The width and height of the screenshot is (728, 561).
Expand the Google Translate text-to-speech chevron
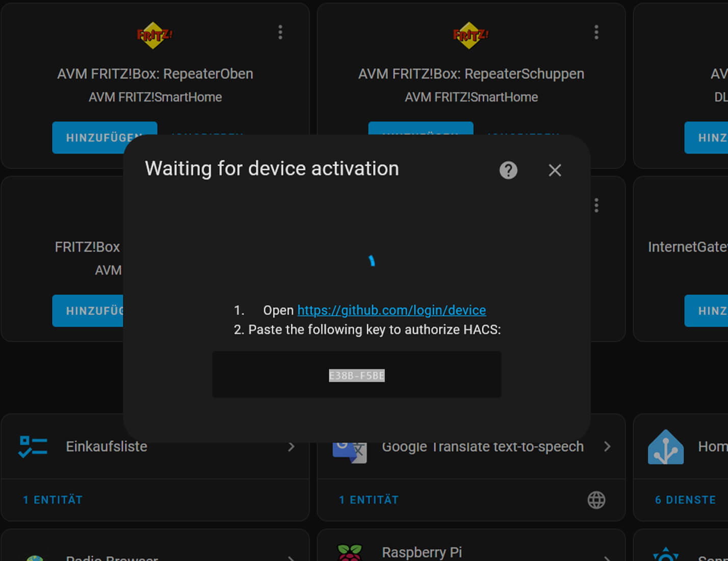pos(607,447)
